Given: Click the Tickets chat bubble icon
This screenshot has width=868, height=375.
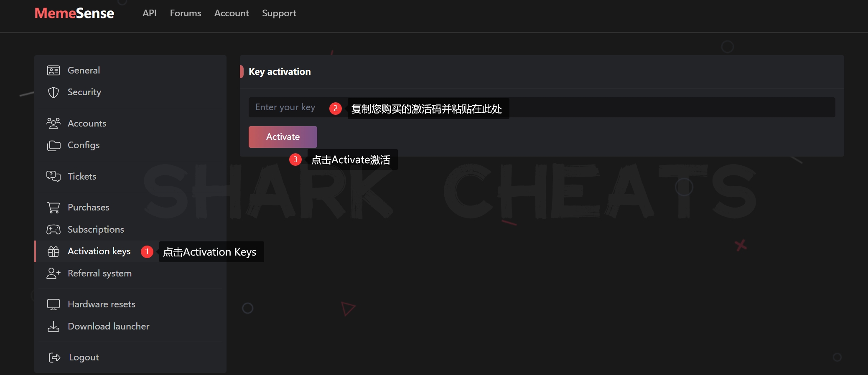Looking at the screenshot, I should [53, 176].
